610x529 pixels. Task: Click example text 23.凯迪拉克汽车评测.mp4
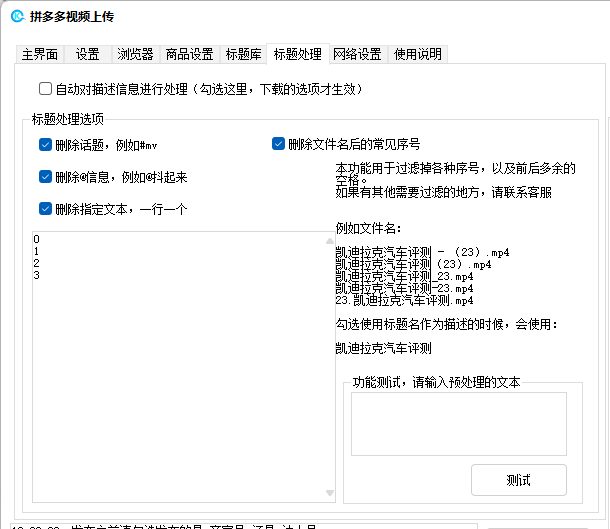pyautogui.click(x=404, y=301)
